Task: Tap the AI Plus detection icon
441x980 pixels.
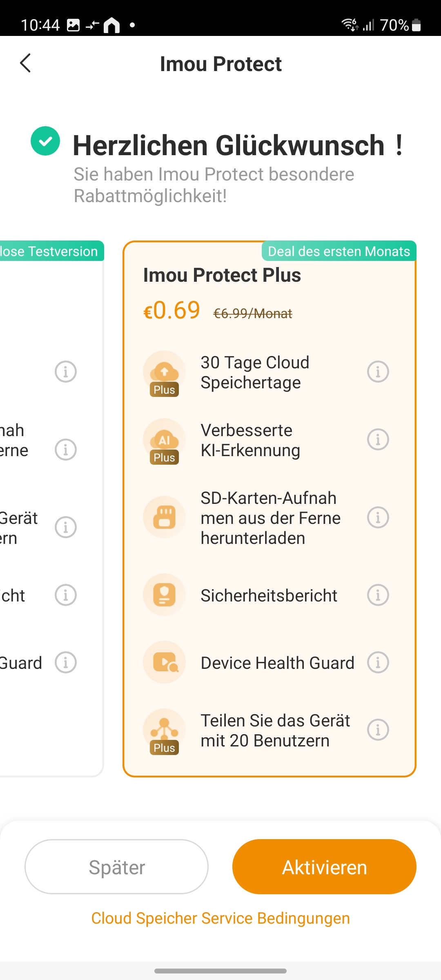Action: 164,440
